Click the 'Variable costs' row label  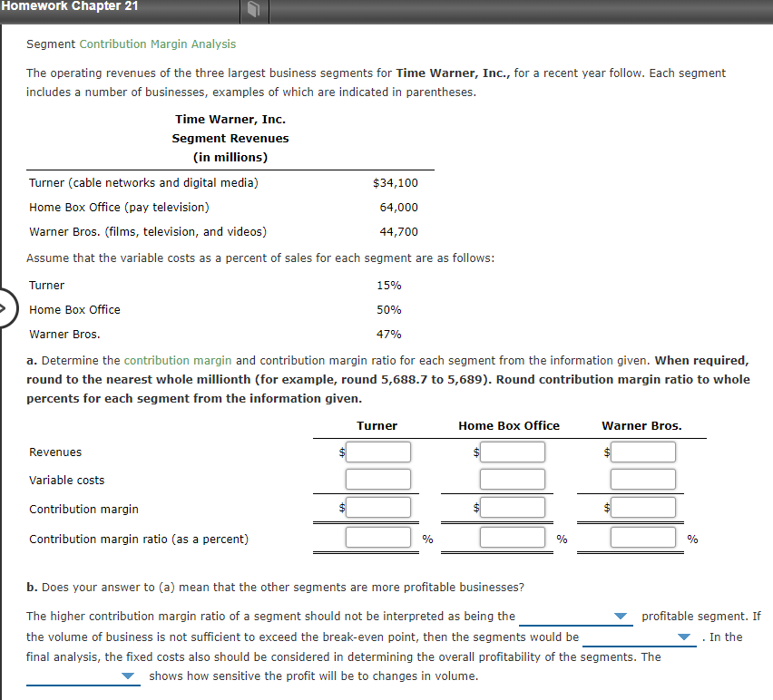click(x=66, y=481)
